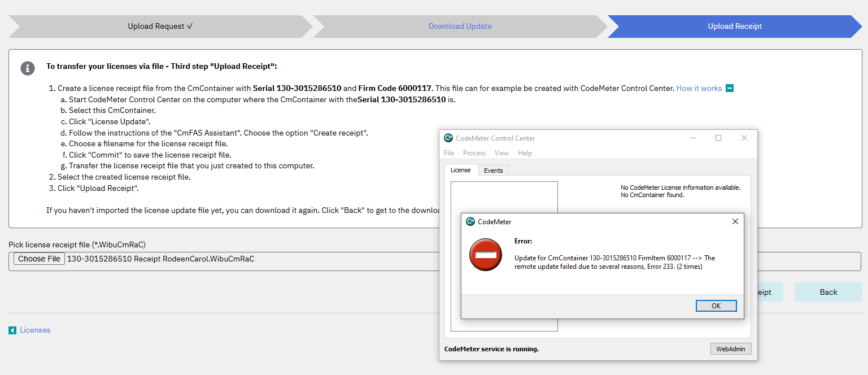Viewport: 868px width, 375px height.
Task: Close the CodeMeter error dialog
Action: 735,222
